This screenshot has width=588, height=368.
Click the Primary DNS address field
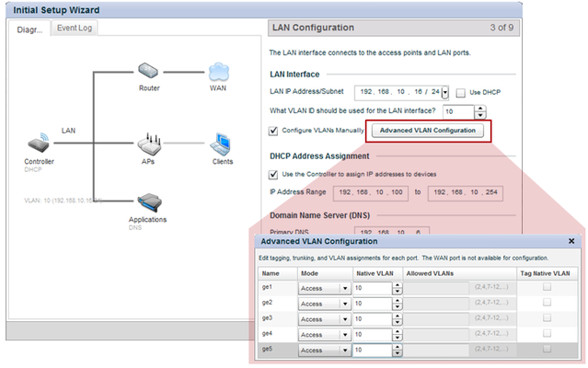coord(392,231)
